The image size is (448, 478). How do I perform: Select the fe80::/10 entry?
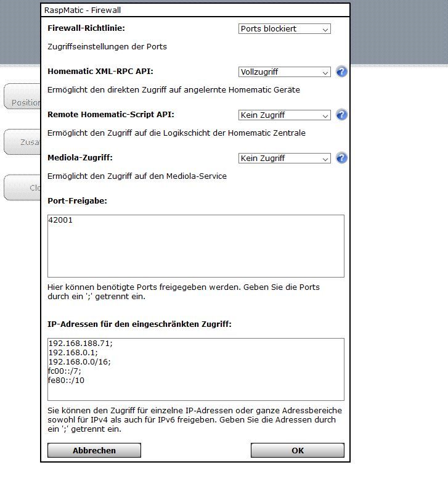point(66,381)
